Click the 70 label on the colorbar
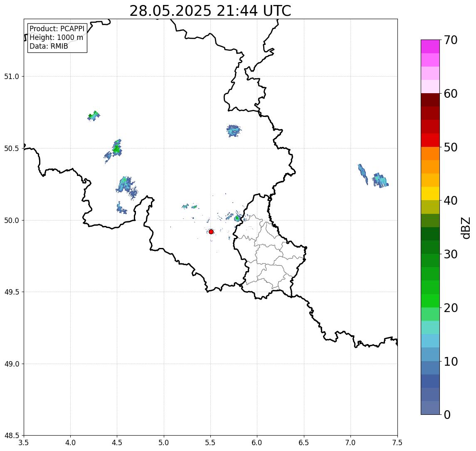476x451 pixels. click(x=450, y=40)
